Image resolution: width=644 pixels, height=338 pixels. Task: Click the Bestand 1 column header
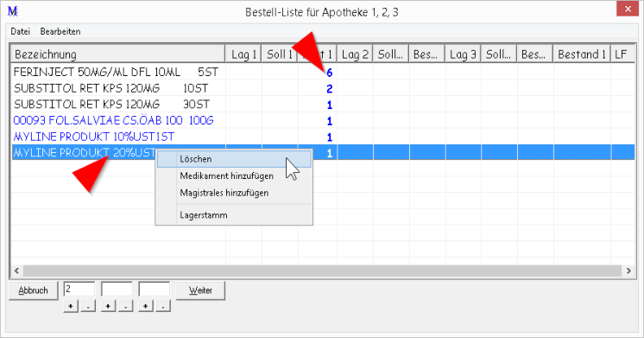pyautogui.click(x=582, y=54)
